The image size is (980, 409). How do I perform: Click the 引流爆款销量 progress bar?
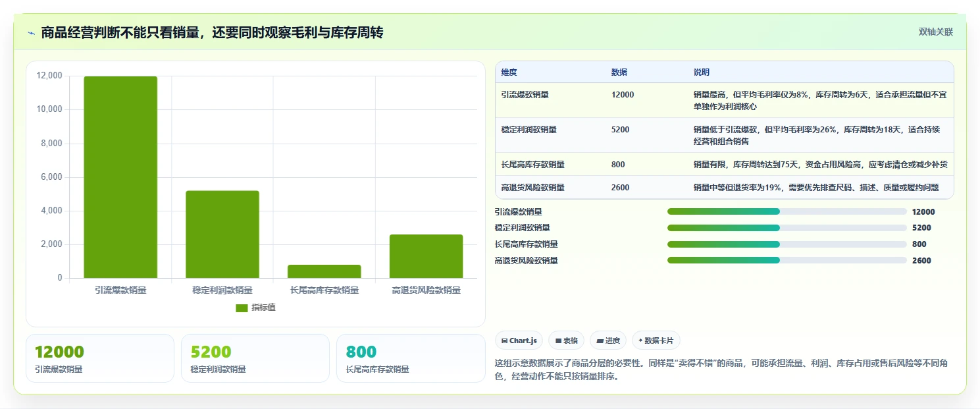coord(787,211)
